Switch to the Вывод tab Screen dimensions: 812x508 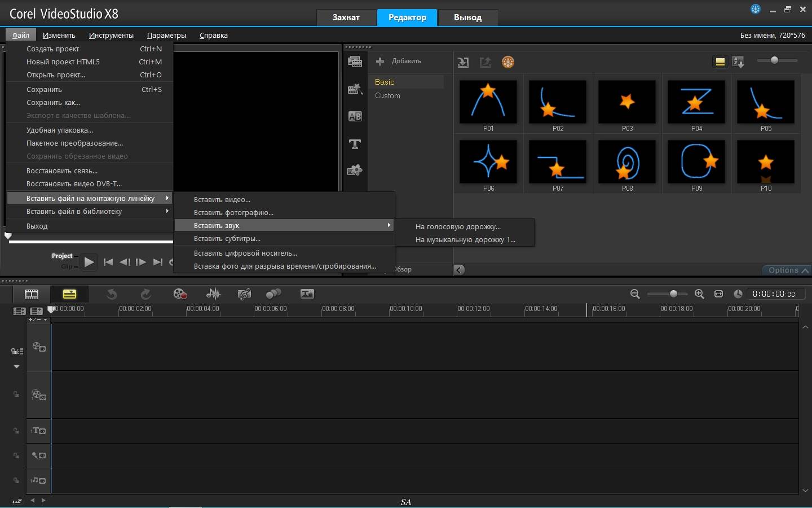467,17
